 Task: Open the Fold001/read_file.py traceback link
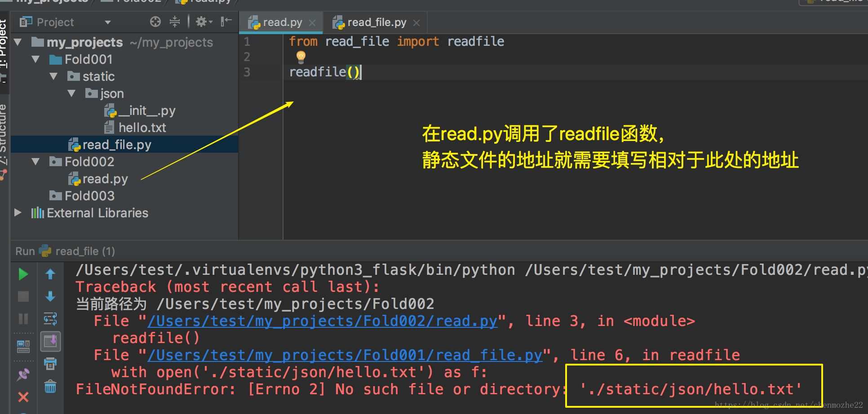point(345,355)
